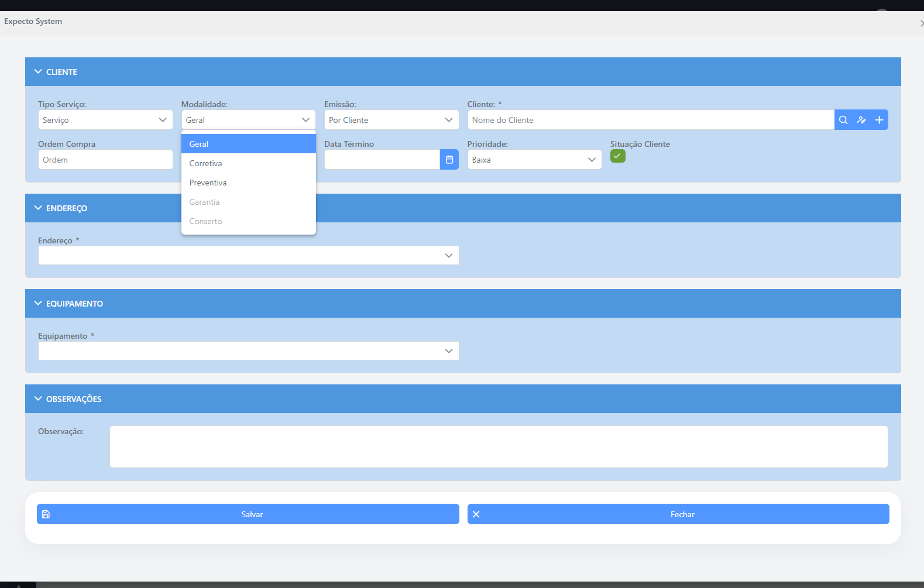Select the highlighted Geral option
This screenshot has height=588, width=924.
click(x=199, y=144)
